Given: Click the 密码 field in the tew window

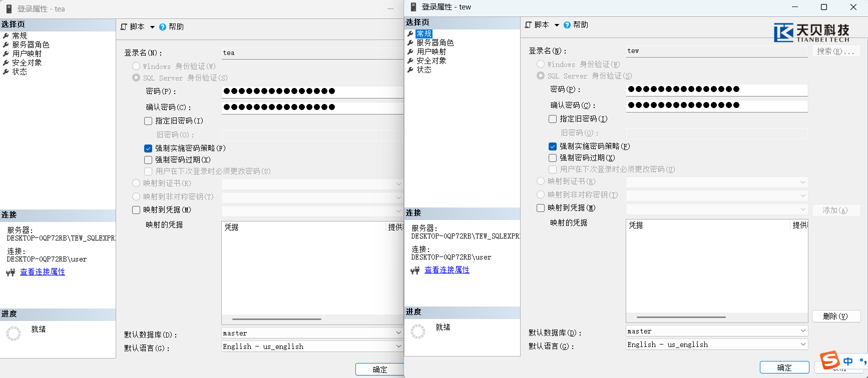Looking at the screenshot, I should pos(716,89).
